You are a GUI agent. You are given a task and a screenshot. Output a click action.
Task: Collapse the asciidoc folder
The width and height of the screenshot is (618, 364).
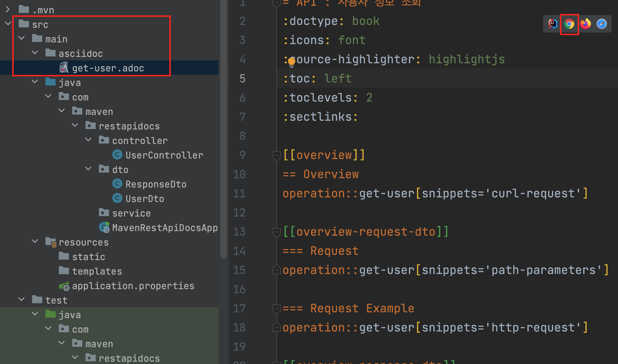point(35,53)
